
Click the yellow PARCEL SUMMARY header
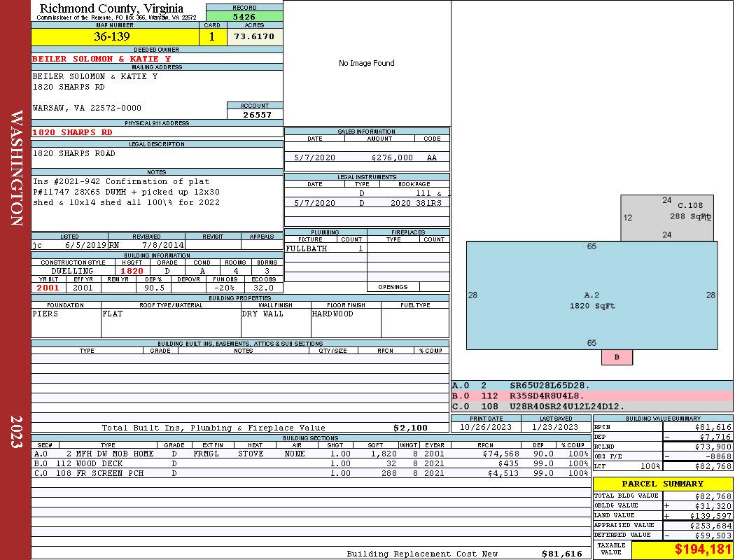[x=662, y=484]
